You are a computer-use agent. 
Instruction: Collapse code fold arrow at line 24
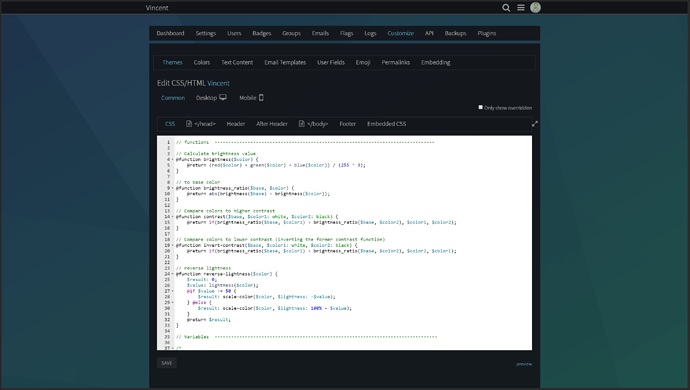[172, 274]
